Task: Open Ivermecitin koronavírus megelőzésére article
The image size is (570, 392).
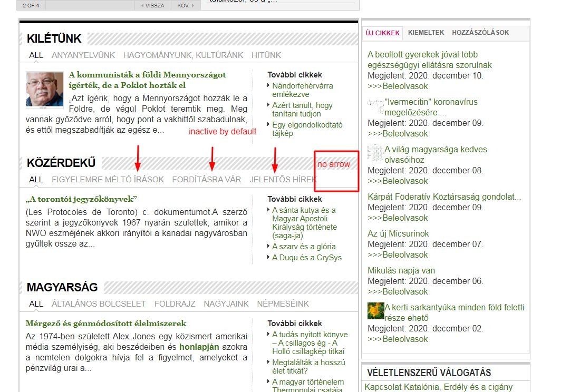Action: 431,107
